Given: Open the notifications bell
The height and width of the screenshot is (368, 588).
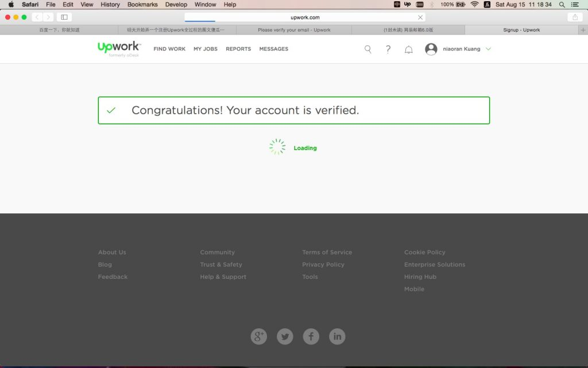Looking at the screenshot, I should 408,49.
